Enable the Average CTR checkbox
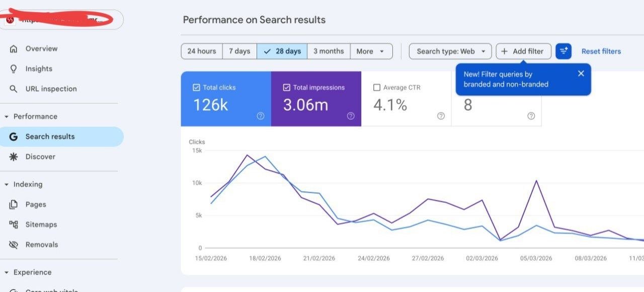The width and height of the screenshot is (644, 292). (377, 87)
